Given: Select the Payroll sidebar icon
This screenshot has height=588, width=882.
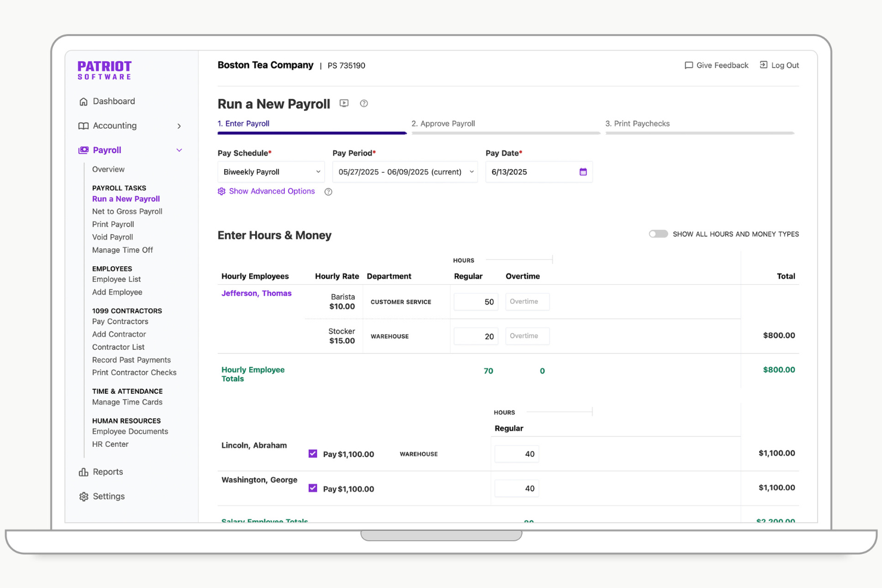Looking at the screenshot, I should click(x=83, y=150).
